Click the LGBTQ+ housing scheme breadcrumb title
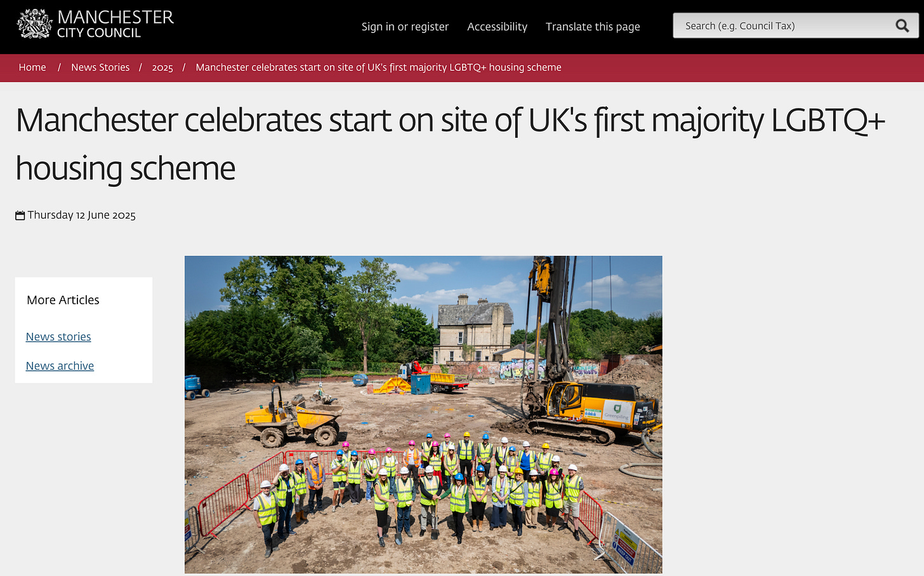This screenshot has width=924, height=576. (378, 67)
